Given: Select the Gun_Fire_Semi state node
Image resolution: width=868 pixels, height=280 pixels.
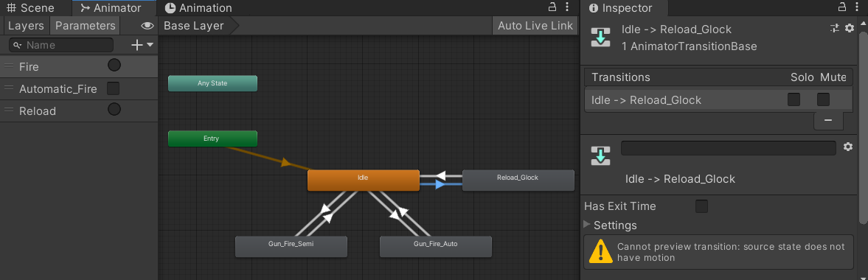Looking at the screenshot, I should click(x=291, y=246).
